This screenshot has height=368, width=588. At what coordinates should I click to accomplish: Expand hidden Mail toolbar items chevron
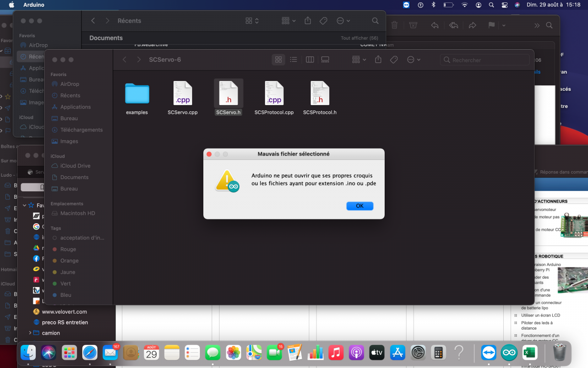tap(537, 25)
